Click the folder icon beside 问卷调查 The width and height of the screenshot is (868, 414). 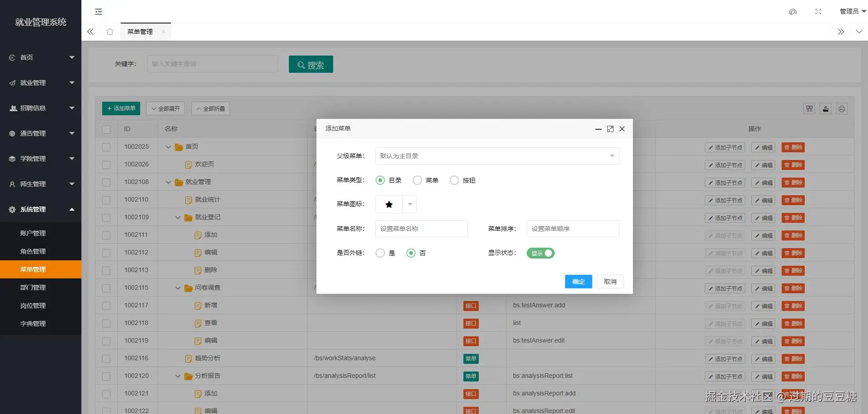[x=189, y=288]
